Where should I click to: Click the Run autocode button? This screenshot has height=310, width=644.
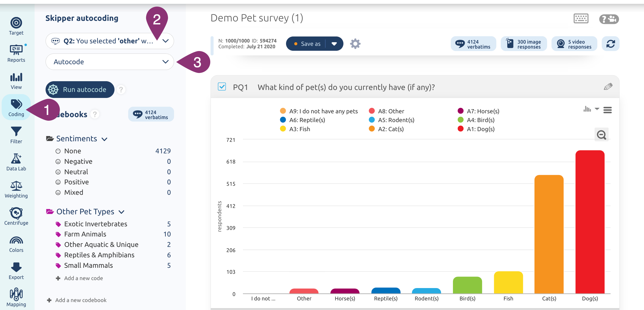(x=80, y=89)
